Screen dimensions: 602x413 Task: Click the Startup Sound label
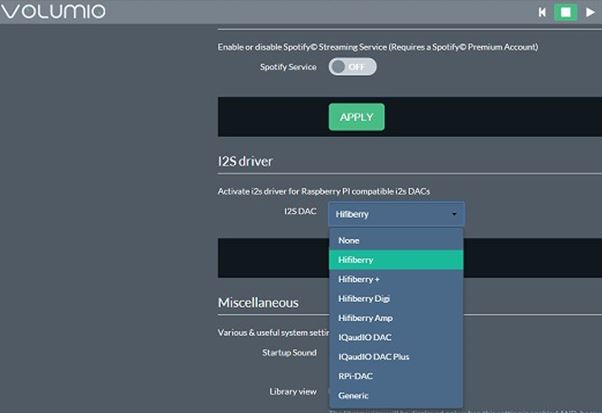click(289, 352)
